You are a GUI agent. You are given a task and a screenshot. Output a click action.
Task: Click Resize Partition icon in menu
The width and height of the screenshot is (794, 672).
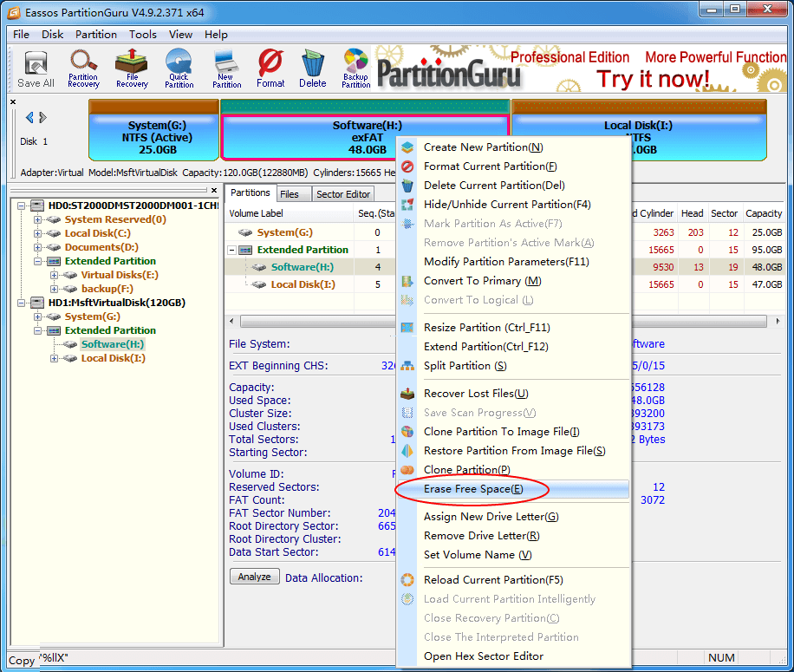407,328
